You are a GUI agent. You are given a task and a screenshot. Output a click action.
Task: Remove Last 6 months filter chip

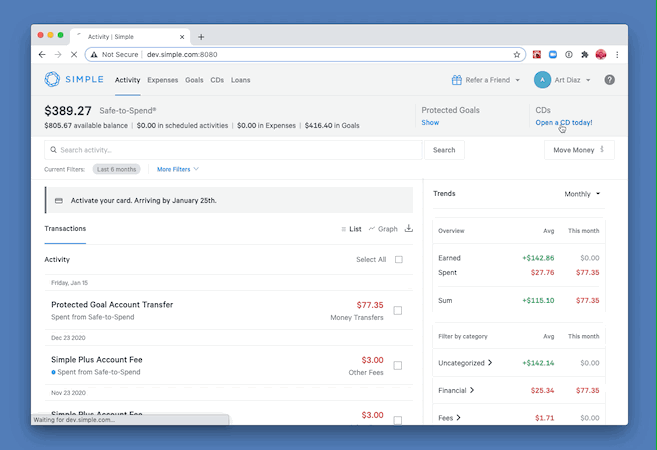tap(116, 169)
